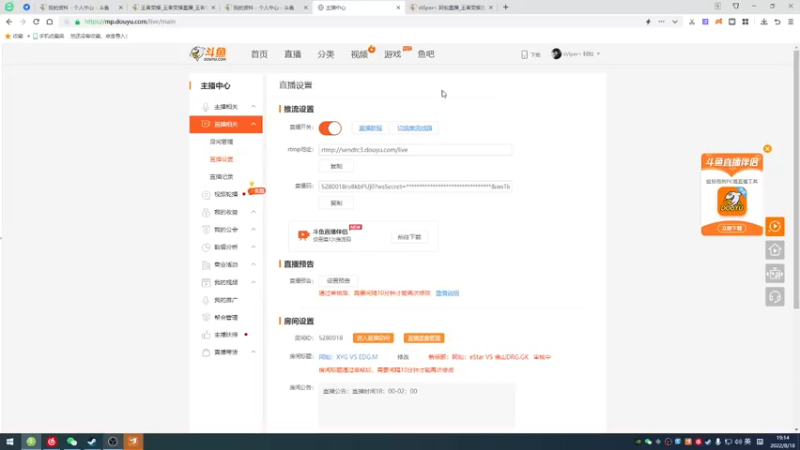Click 复制 under the stream key
800x450 pixels.
[336, 203]
